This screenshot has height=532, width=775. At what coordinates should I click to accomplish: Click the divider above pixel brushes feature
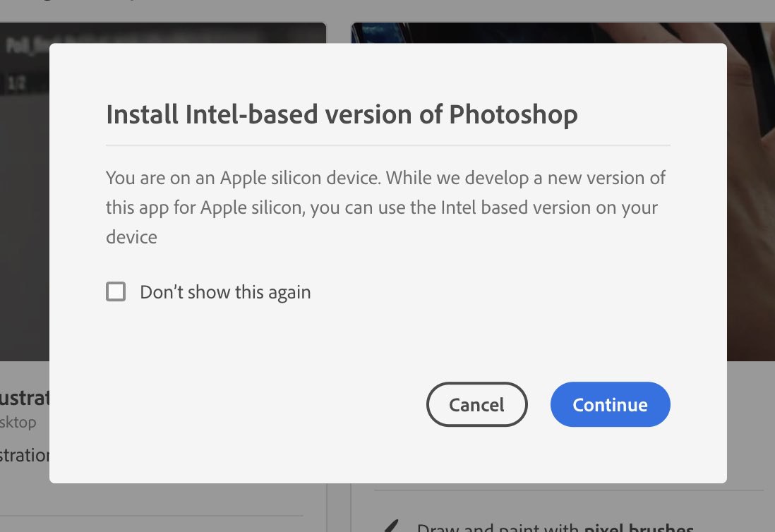pyautogui.click(x=569, y=490)
